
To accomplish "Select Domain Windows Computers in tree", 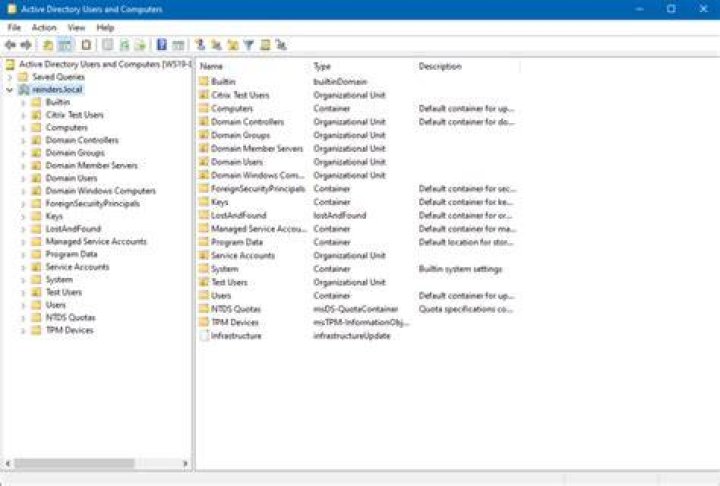I will pyautogui.click(x=101, y=191).
